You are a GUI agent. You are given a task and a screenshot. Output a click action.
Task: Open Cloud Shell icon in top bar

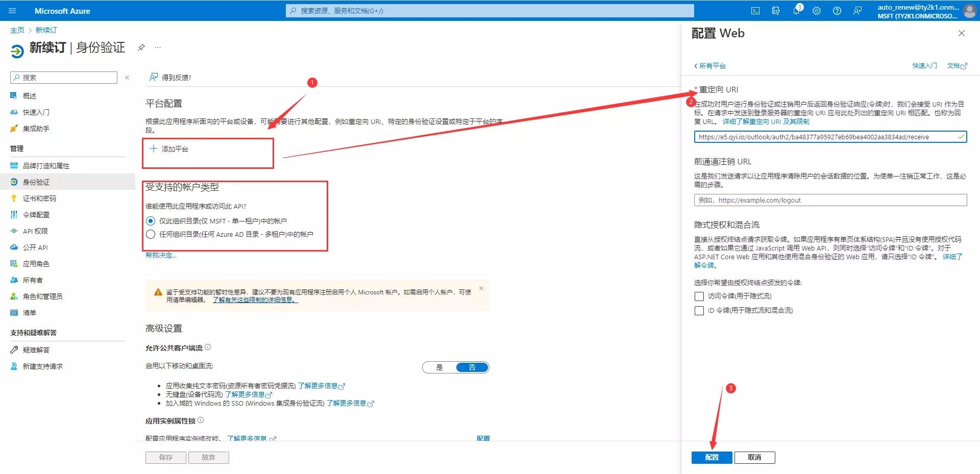755,11
